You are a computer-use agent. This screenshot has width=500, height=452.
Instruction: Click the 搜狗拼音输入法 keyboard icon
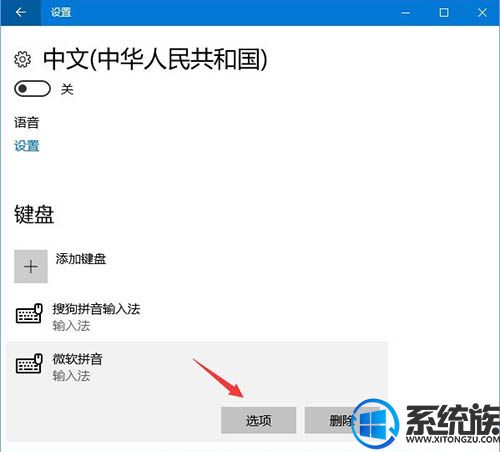(x=29, y=313)
